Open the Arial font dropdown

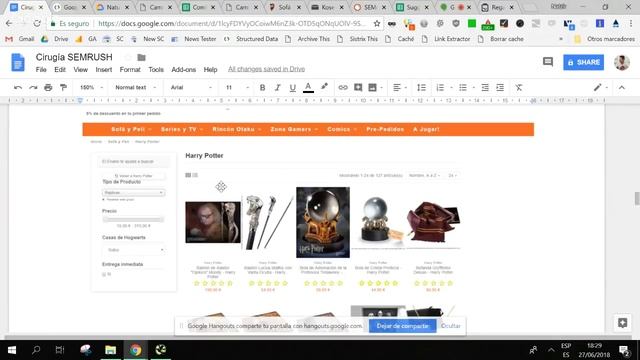tap(191, 87)
